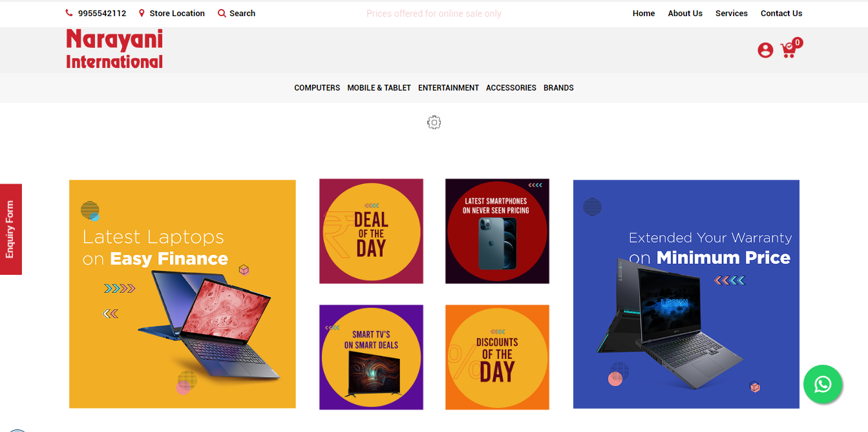Click the Narayani International logo
This screenshot has height=432, width=868.
114,49
